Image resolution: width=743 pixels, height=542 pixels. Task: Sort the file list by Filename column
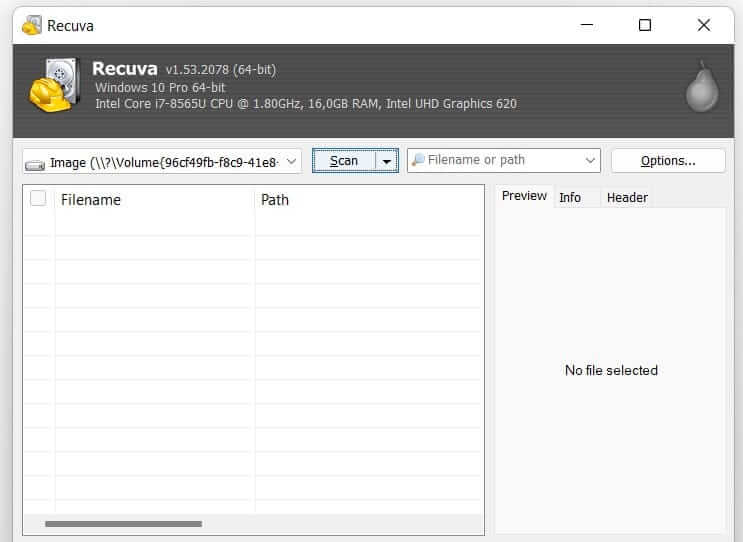point(154,199)
